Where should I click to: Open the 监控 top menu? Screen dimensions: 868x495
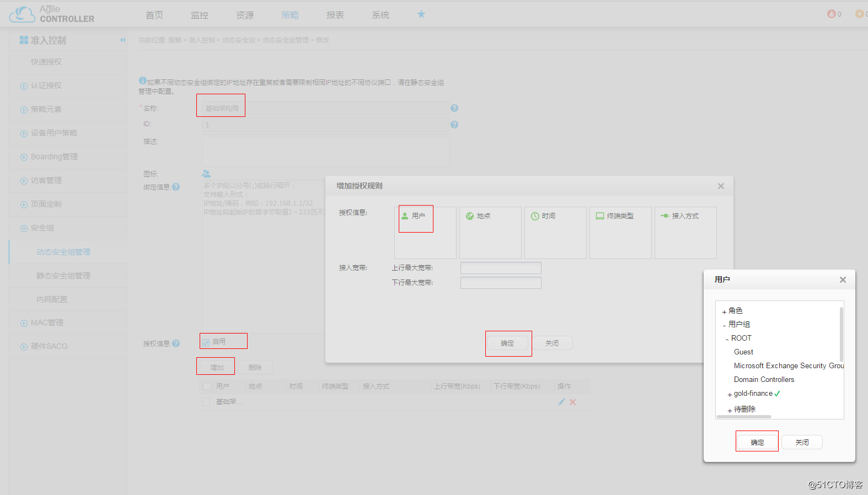(200, 15)
